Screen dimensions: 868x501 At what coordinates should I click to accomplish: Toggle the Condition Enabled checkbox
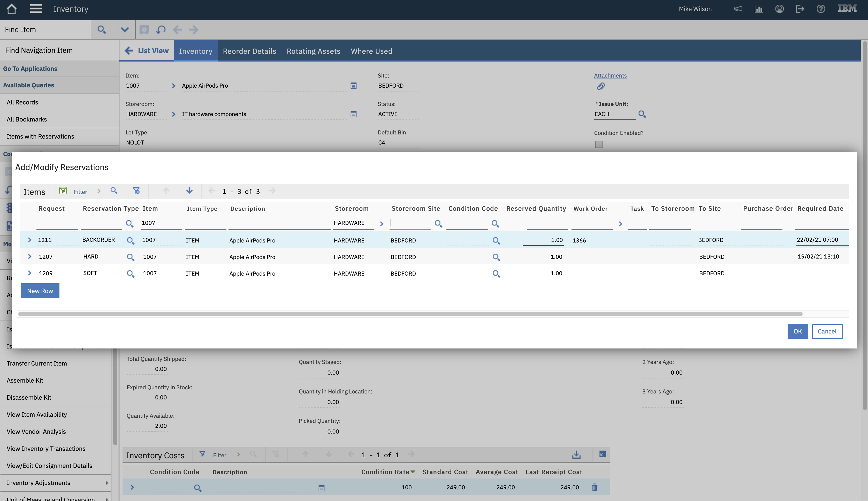point(599,144)
